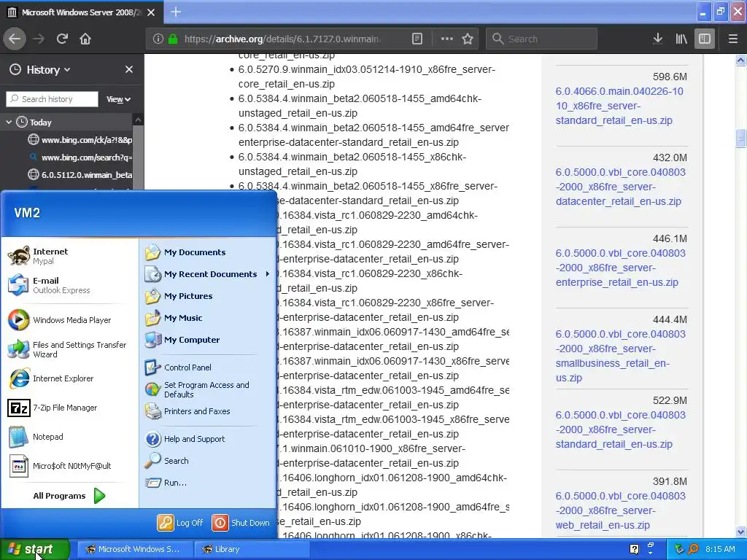
Task: Click the start button on taskbar
Action: (x=34, y=549)
